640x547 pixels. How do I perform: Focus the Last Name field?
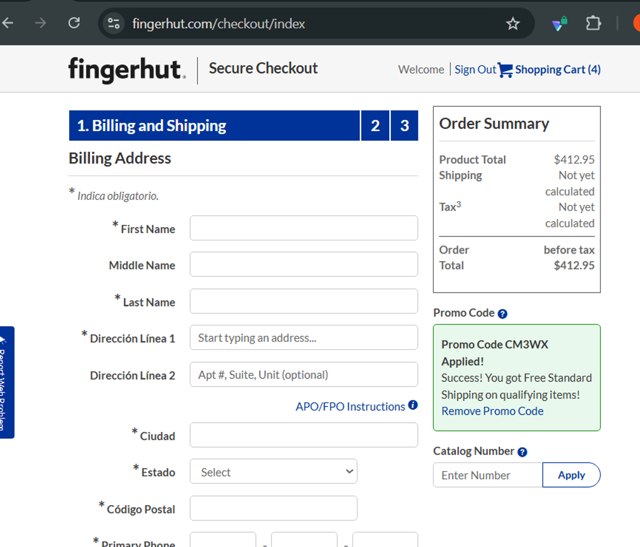click(x=304, y=301)
